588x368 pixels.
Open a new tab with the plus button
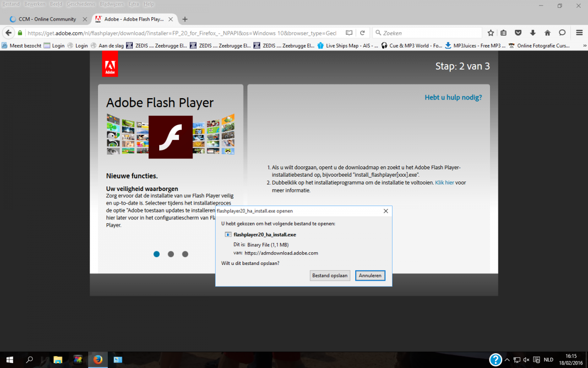click(x=185, y=19)
